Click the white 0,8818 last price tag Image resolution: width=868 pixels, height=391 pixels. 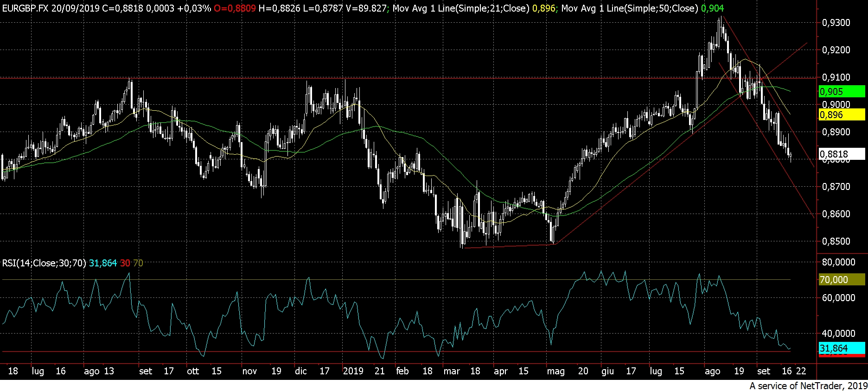[x=842, y=154]
